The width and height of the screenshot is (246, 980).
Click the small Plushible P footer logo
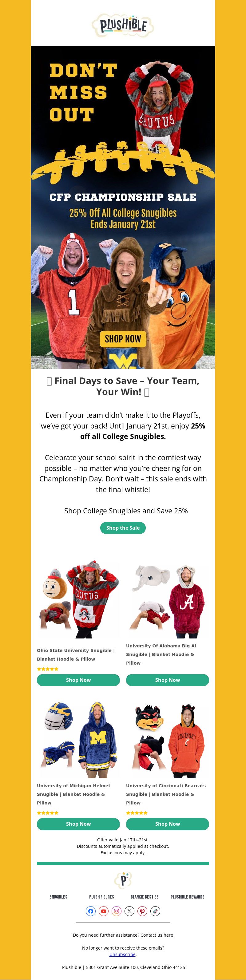(x=123, y=879)
